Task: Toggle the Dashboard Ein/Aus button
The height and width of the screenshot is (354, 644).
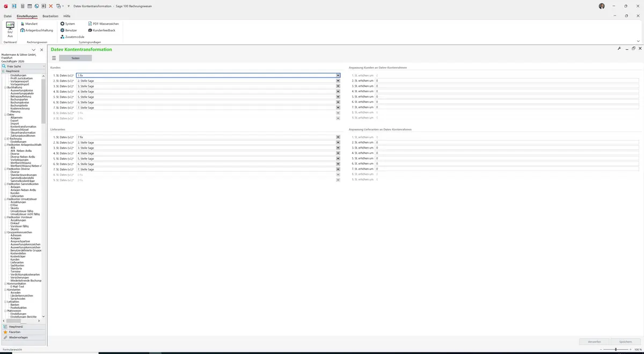Action: (10, 29)
